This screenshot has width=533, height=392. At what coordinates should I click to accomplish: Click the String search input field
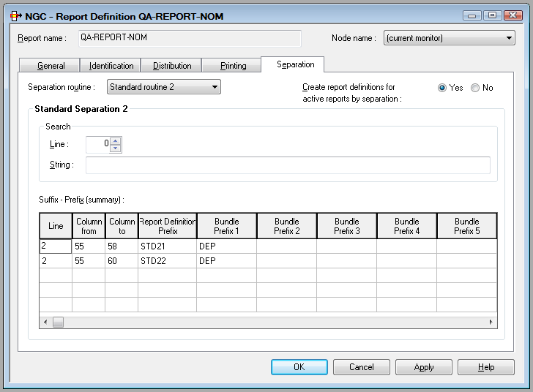click(x=288, y=165)
